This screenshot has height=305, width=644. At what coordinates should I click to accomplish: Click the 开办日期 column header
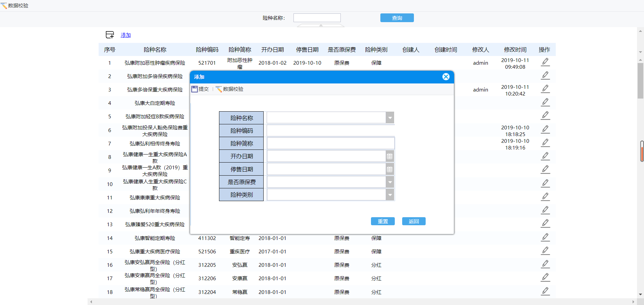coord(272,50)
